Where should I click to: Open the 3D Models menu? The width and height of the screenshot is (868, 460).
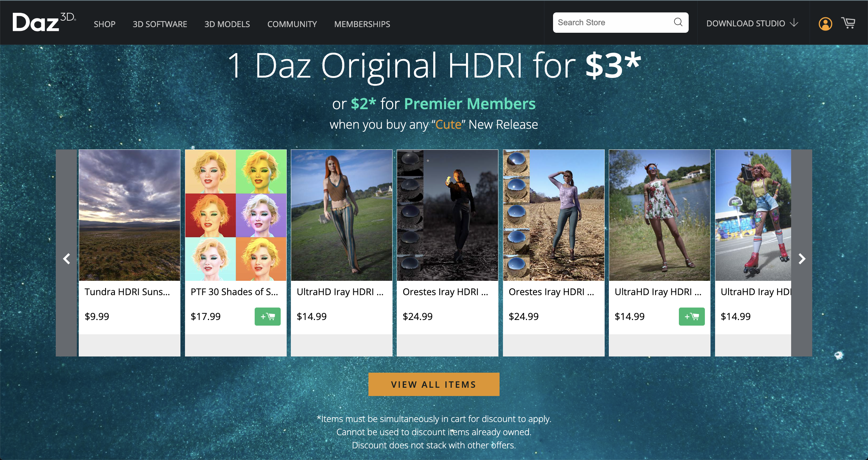pos(227,24)
